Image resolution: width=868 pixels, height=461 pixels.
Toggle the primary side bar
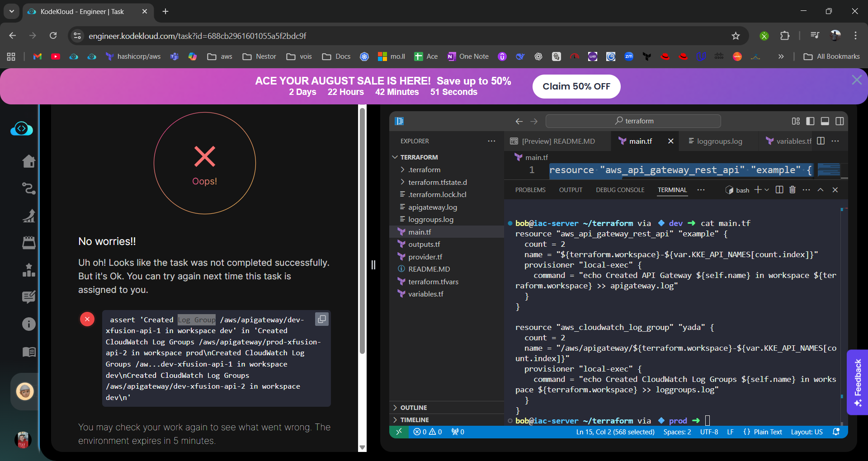point(810,121)
